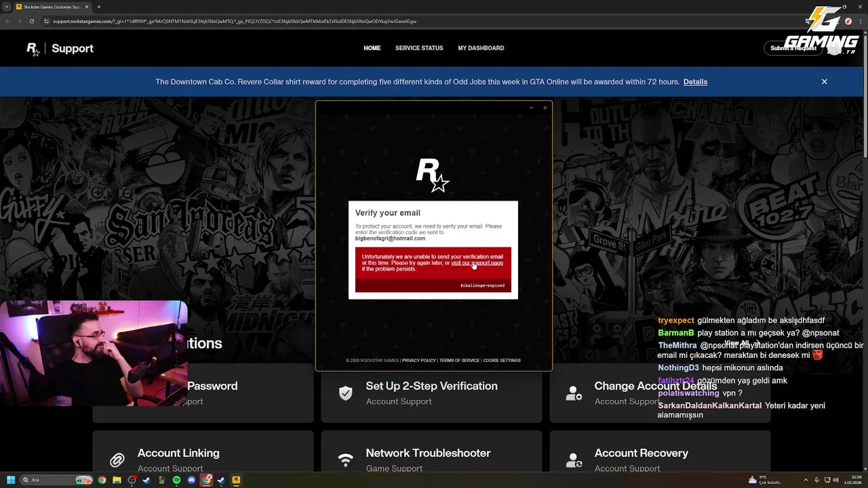Open the Account Recovery card
This screenshot has height=488, width=868.
click(x=660, y=452)
